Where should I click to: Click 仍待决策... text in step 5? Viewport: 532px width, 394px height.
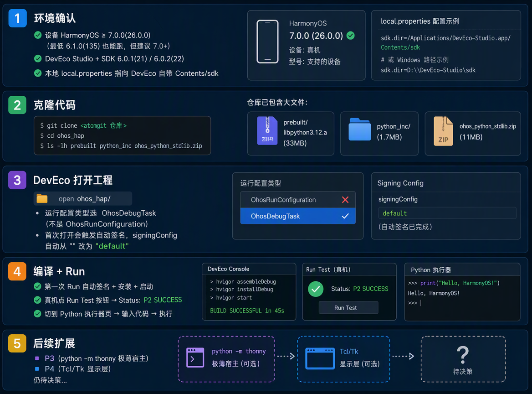(50, 380)
